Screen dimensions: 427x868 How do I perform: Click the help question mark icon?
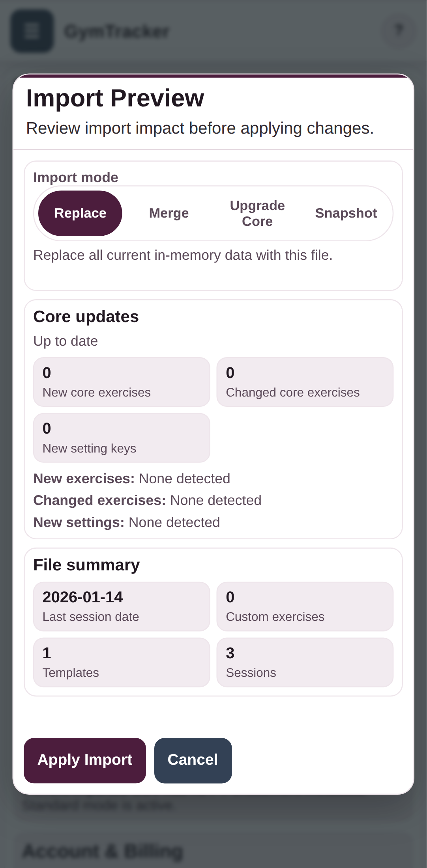(399, 31)
